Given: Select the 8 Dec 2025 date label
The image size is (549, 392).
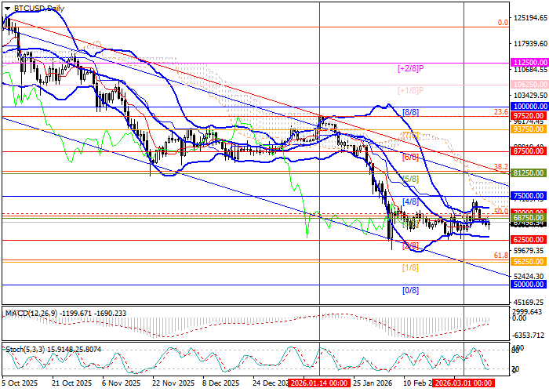Looking at the screenshot, I should tap(220, 383).
